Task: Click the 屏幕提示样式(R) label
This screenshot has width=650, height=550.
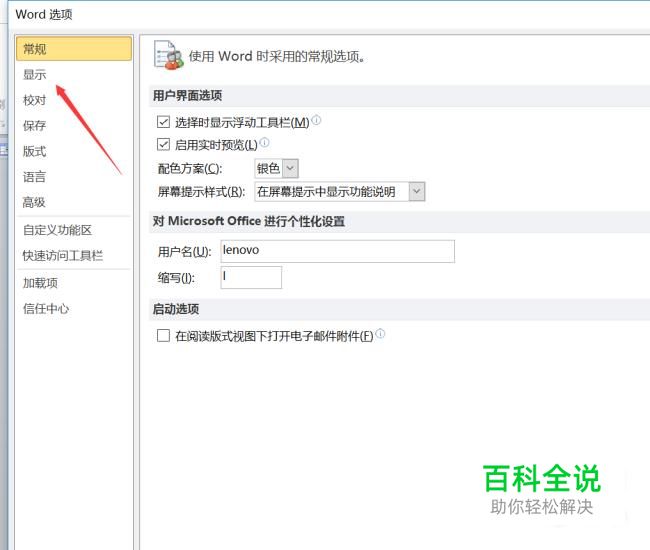Action: click(201, 192)
